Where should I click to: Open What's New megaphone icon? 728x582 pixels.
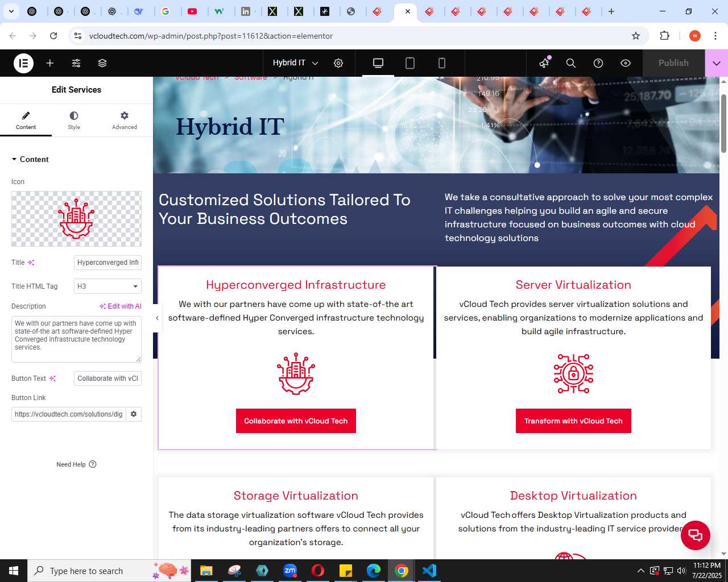[544, 63]
